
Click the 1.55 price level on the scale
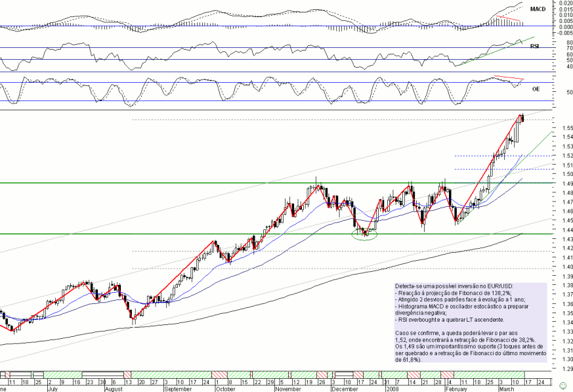coord(568,128)
